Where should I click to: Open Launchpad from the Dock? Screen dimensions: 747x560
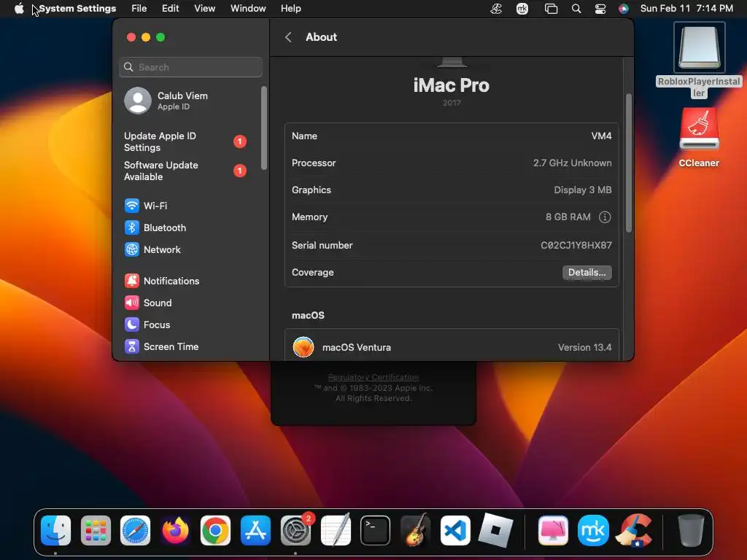[x=96, y=530]
